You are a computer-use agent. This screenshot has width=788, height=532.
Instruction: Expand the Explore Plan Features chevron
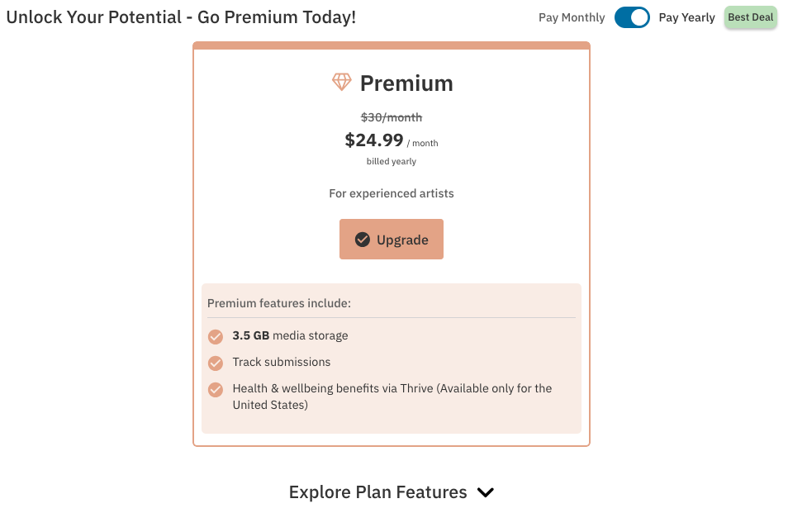[x=486, y=492]
